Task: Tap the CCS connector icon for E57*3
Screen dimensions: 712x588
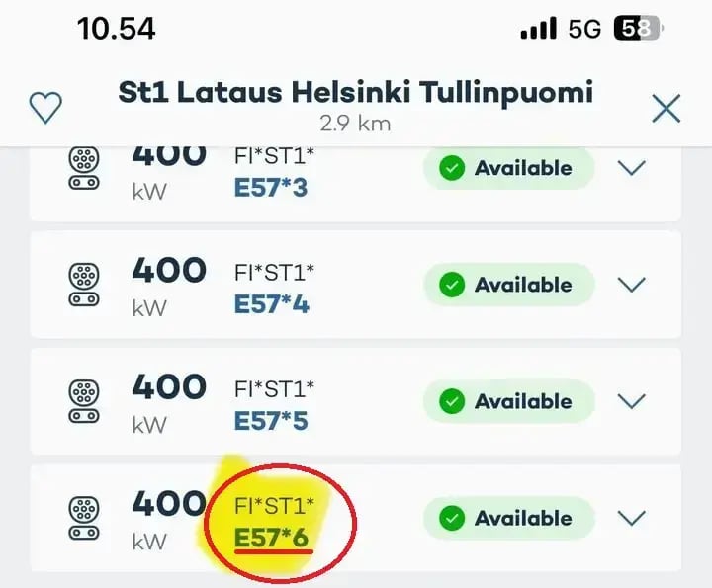Action: pos(83,169)
